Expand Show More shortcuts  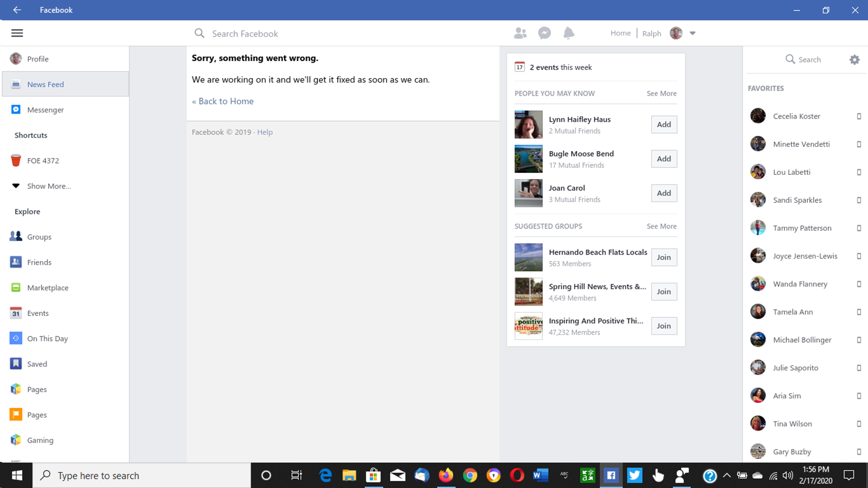(49, 186)
